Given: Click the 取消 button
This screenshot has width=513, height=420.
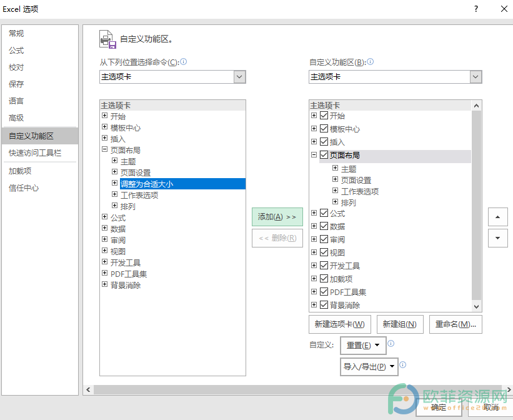Looking at the screenshot, I should pos(491,407).
